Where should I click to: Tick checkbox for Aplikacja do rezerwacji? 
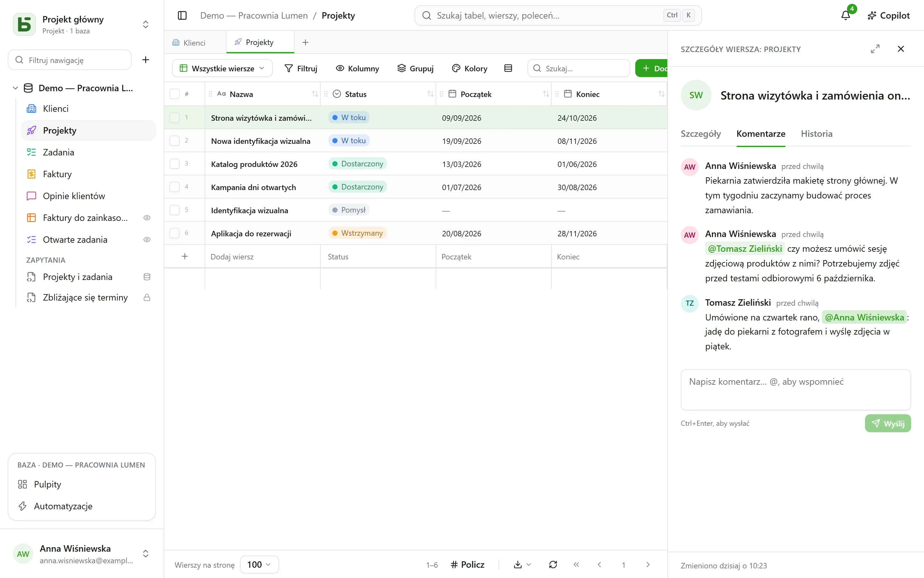point(175,233)
